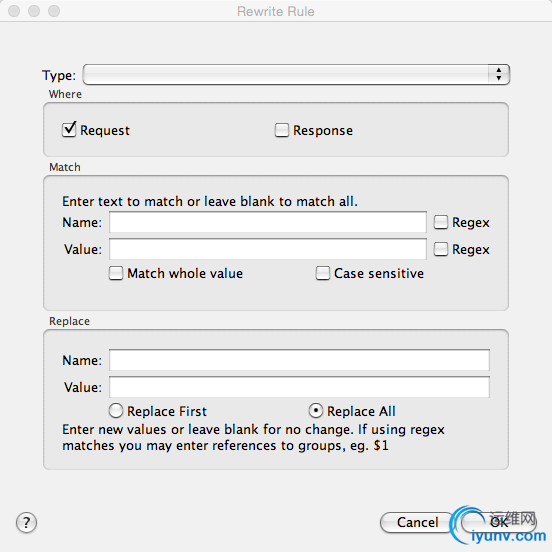
Task: Click the Replace Value input field
Action: (299, 387)
